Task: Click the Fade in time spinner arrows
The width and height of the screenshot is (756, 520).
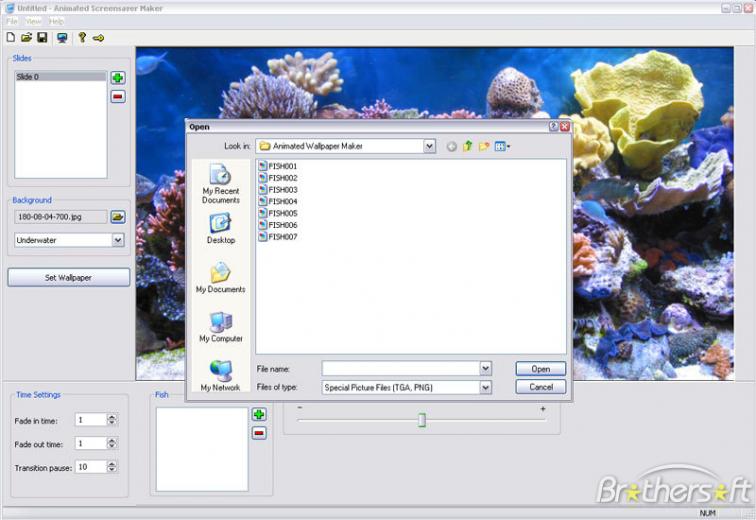Action: [x=112, y=420]
